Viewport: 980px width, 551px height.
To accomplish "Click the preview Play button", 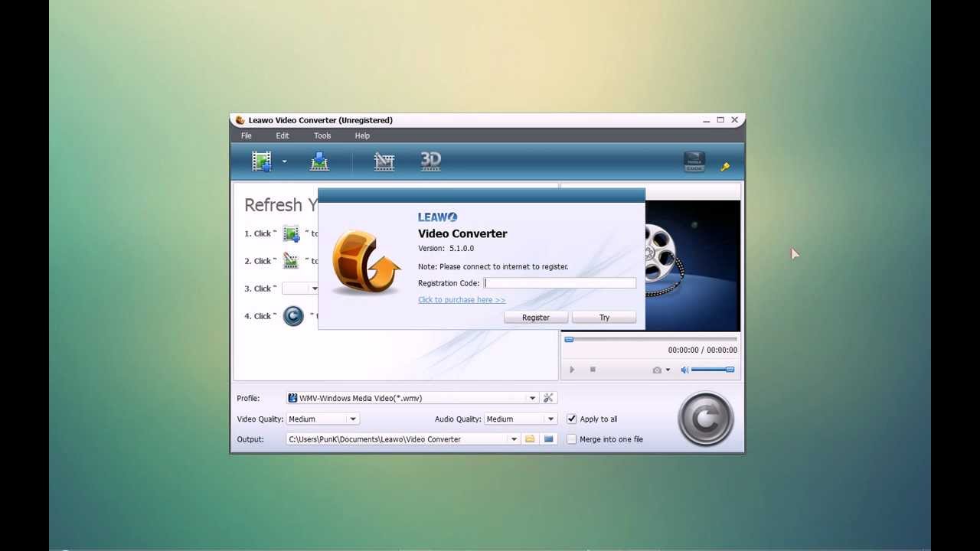I will click(x=572, y=370).
